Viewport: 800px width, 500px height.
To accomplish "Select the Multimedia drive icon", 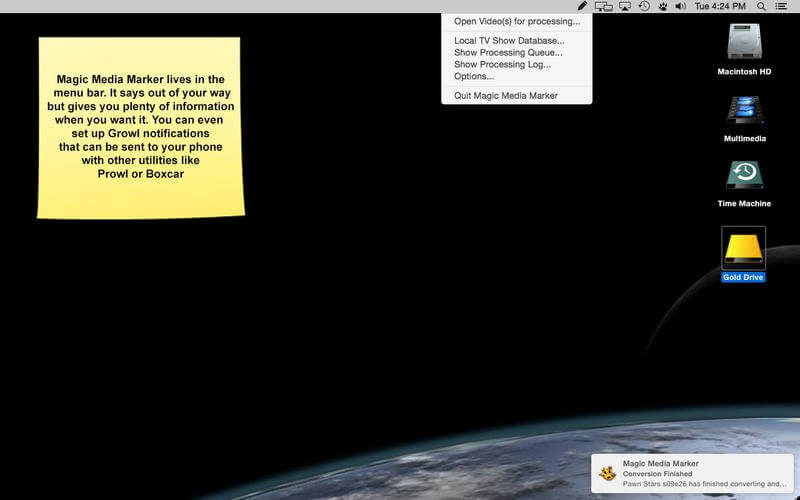I will [x=744, y=110].
